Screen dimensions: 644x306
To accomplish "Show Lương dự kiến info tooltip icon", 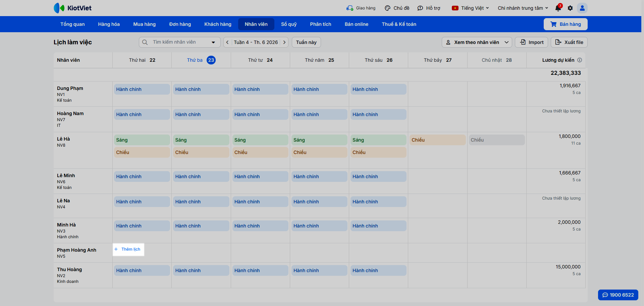I will (x=580, y=60).
